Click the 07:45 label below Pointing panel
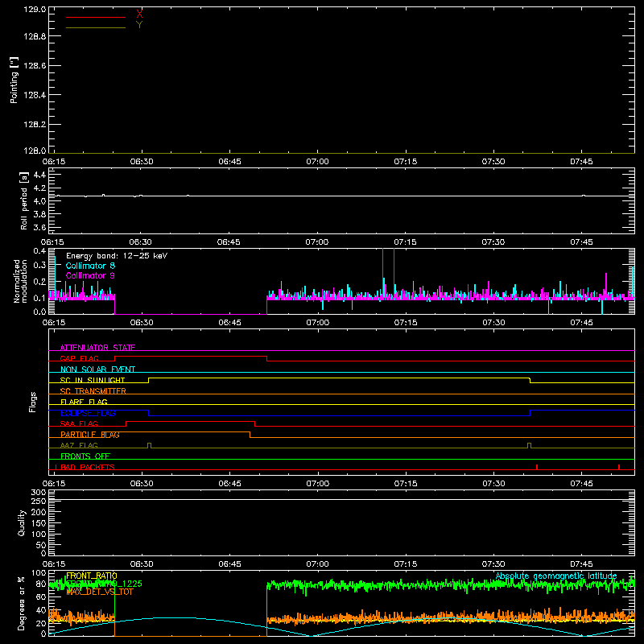This screenshot has height=644, width=644. click(581, 162)
